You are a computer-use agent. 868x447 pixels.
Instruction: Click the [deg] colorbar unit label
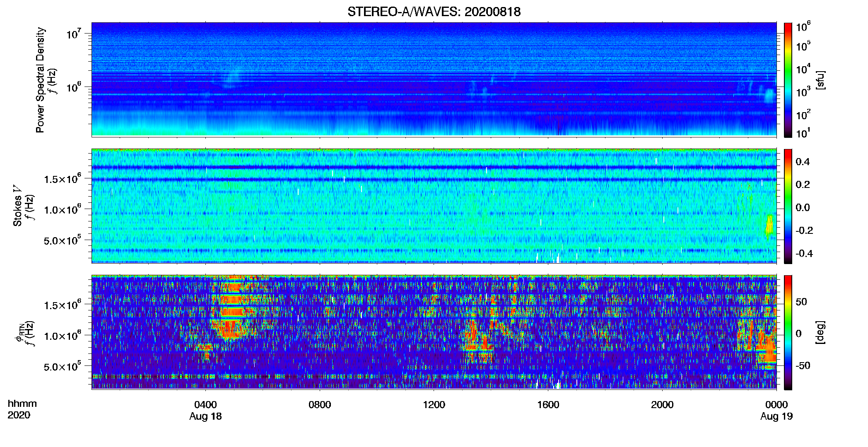820,332
